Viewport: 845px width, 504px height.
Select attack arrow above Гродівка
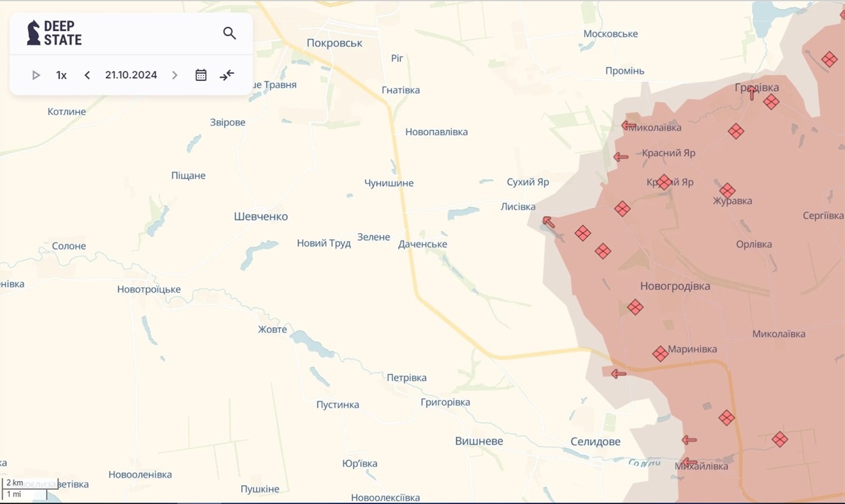752,93
